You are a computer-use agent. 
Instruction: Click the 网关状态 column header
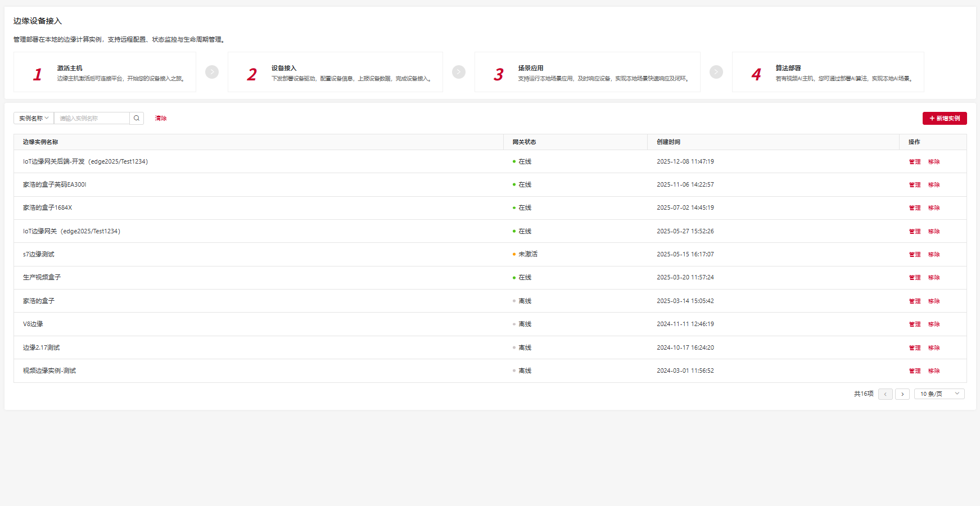point(524,142)
